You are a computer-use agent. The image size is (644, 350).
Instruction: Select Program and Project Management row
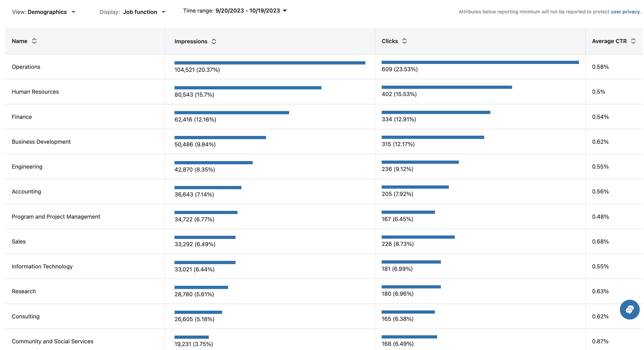[56, 217]
